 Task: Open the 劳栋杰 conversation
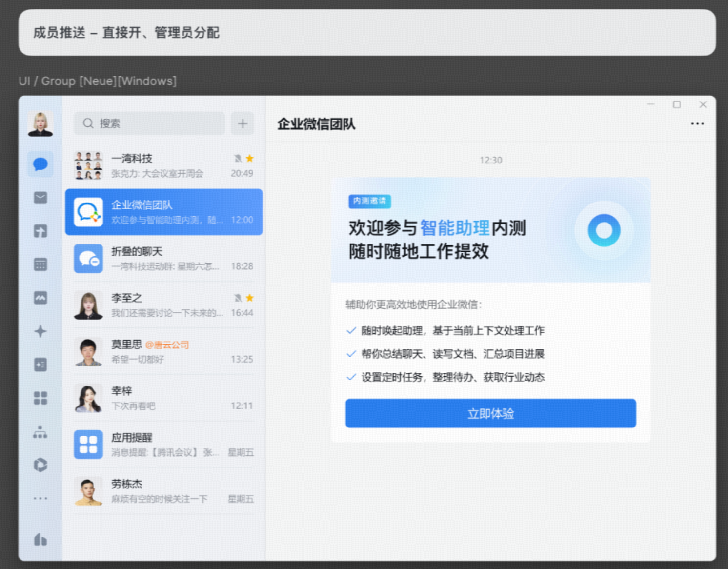pos(164,491)
